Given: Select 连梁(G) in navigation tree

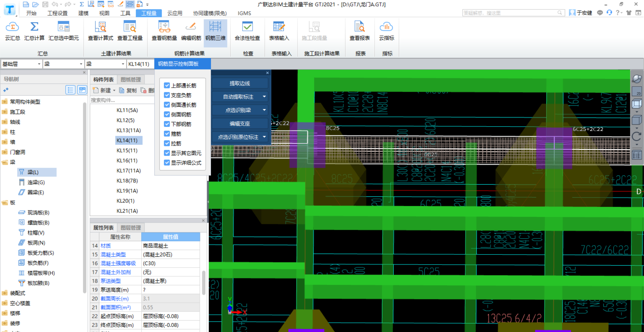Looking at the screenshot, I should (36, 182).
